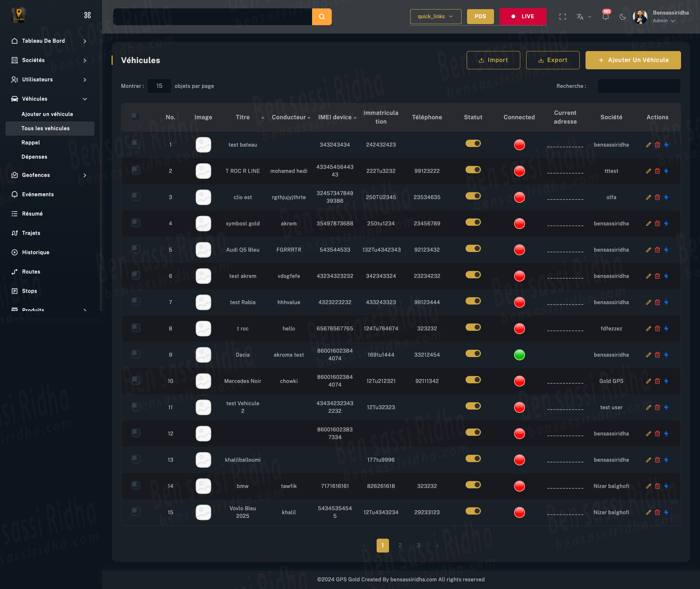This screenshot has width=700, height=589.
Task: Open Rappel submenu item
Action: tap(31, 143)
